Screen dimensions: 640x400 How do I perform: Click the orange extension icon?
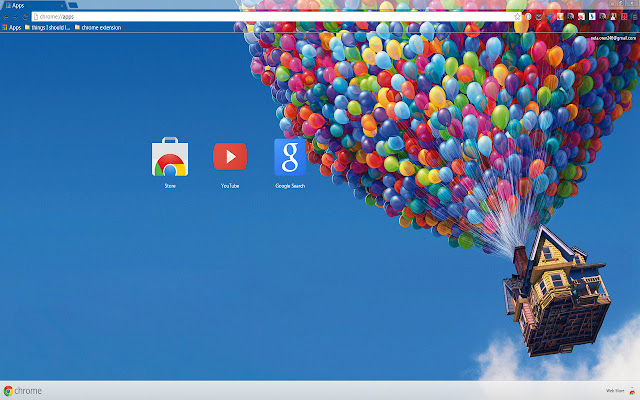click(x=560, y=17)
